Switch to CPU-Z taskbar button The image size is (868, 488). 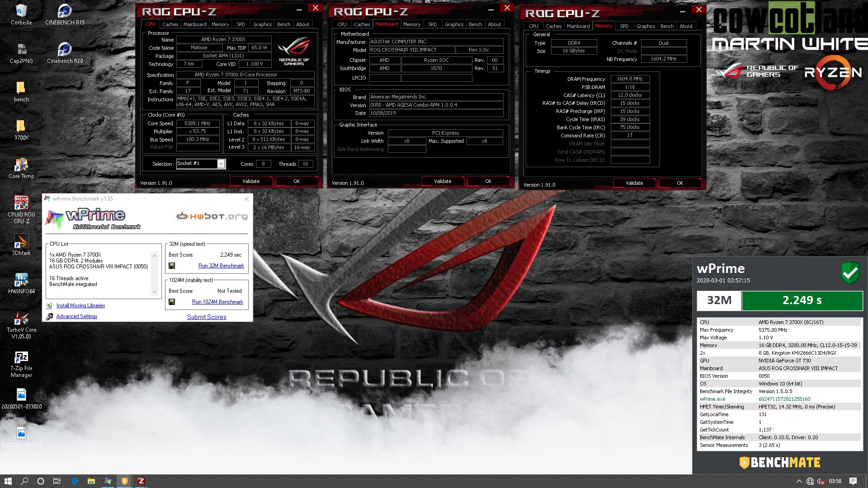pyautogui.click(x=141, y=481)
